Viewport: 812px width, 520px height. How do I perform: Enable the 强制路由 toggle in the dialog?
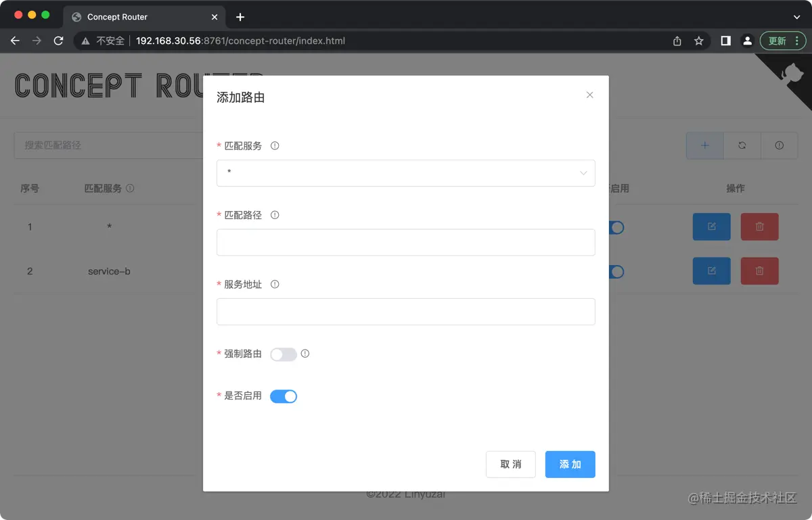pyautogui.click(x=283, y=354)
